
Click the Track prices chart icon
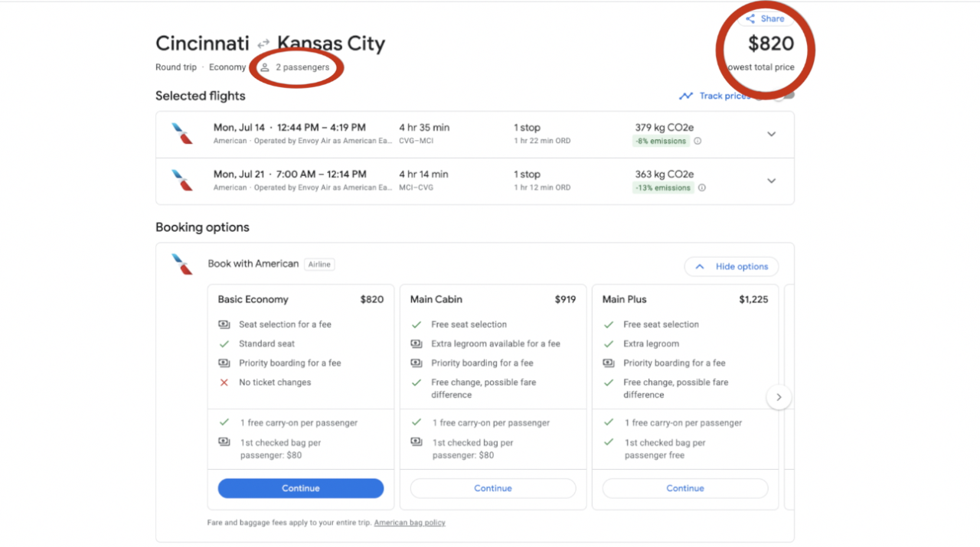[x=686, y=96]
